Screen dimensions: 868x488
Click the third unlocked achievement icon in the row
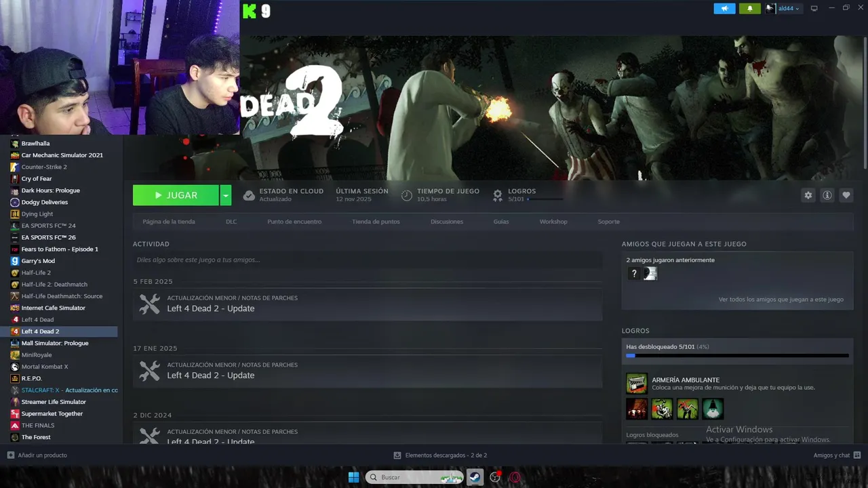687,409
